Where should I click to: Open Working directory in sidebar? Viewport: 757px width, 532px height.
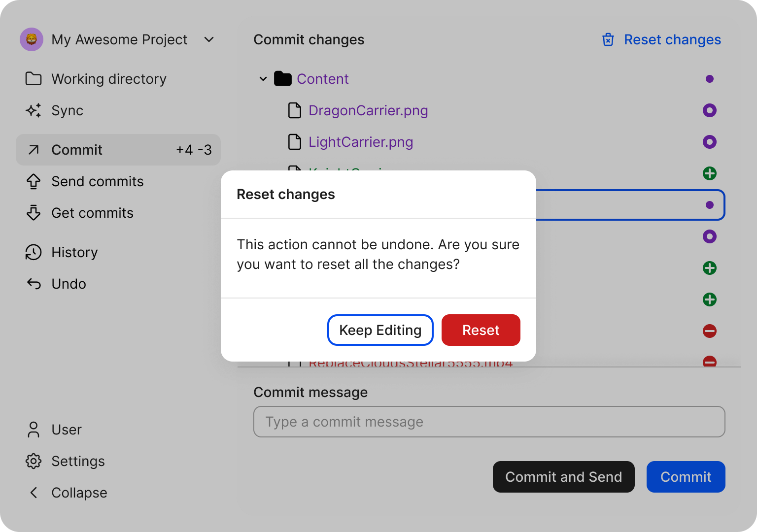108,79
